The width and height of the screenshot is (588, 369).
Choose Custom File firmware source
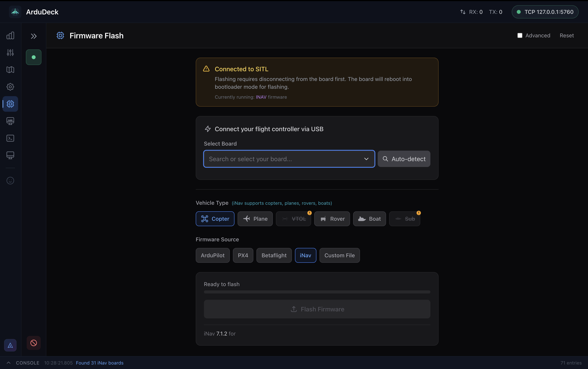(x=339, y=255)
